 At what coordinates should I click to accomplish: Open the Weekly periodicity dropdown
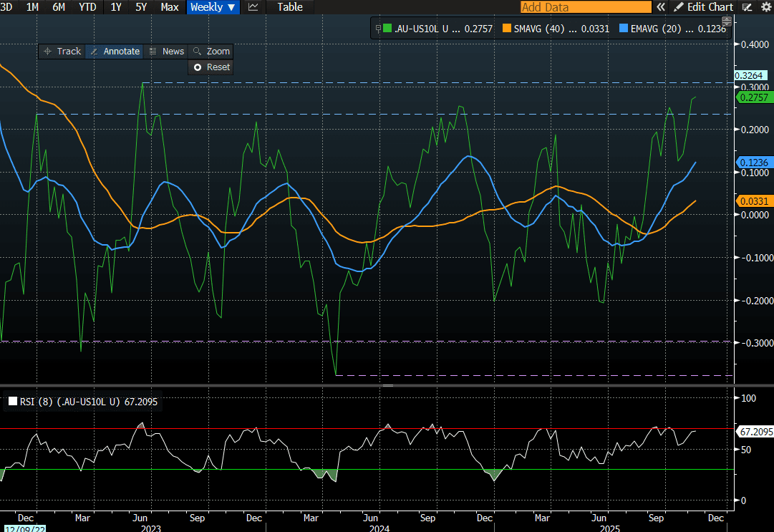pos(213,7)
